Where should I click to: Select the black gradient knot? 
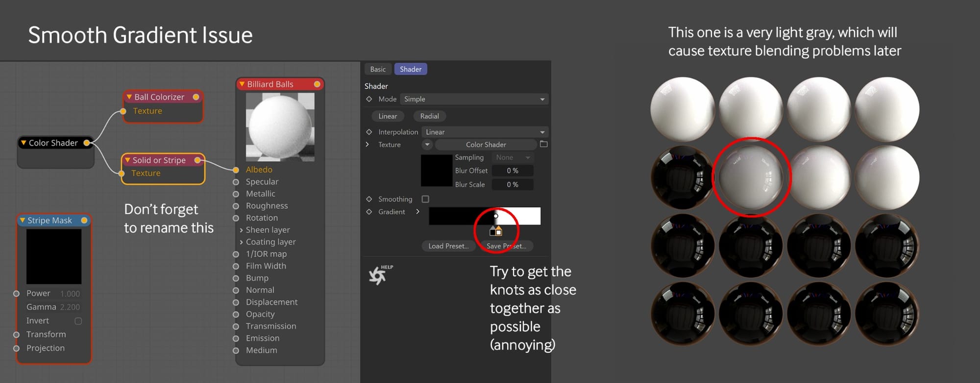[493, 231]
